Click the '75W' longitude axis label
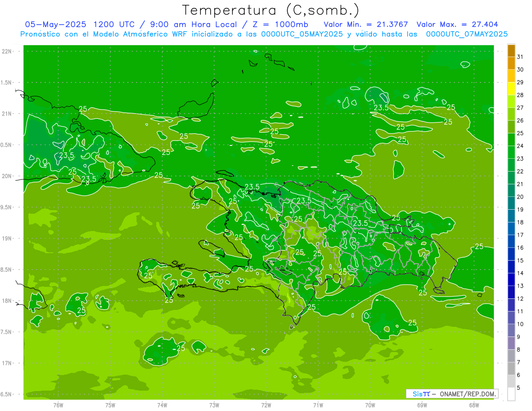This screenshot has height=411, width=532. point(110,405)
